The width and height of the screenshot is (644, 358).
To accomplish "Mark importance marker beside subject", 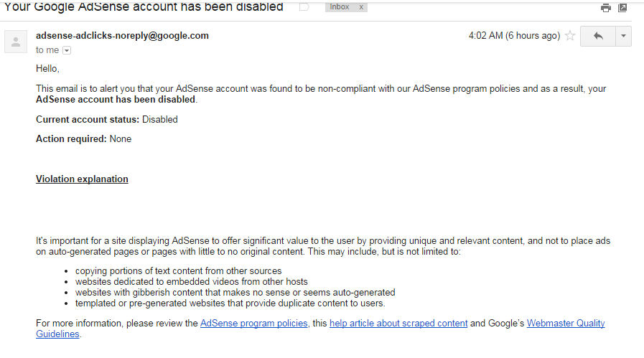I will pyautogui.click(x=304, y=7).
